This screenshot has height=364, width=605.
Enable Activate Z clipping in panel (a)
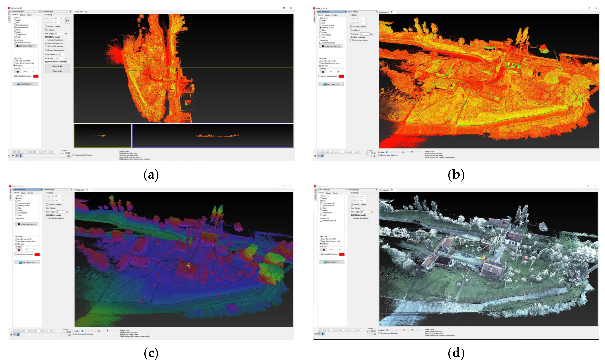[46, 26]
